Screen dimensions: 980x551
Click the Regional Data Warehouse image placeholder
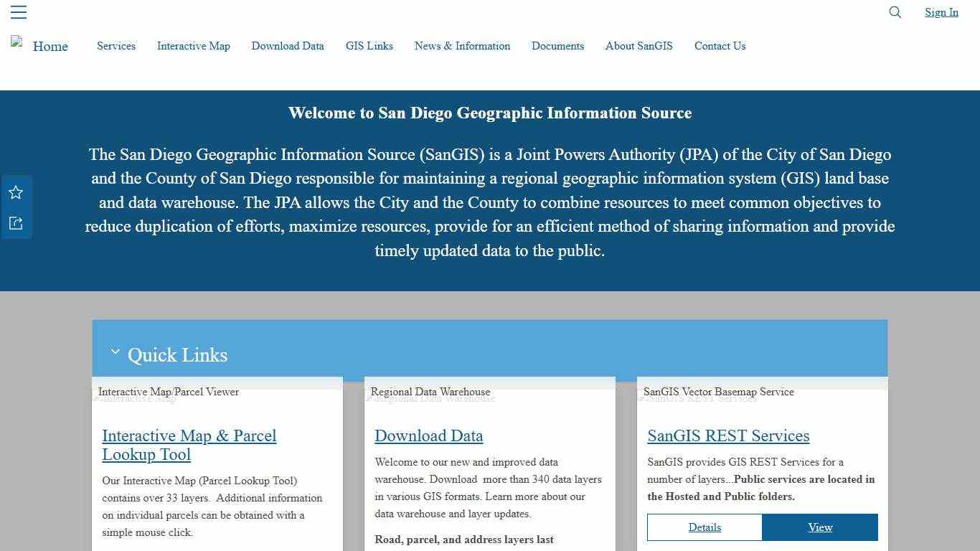[430, 398]
